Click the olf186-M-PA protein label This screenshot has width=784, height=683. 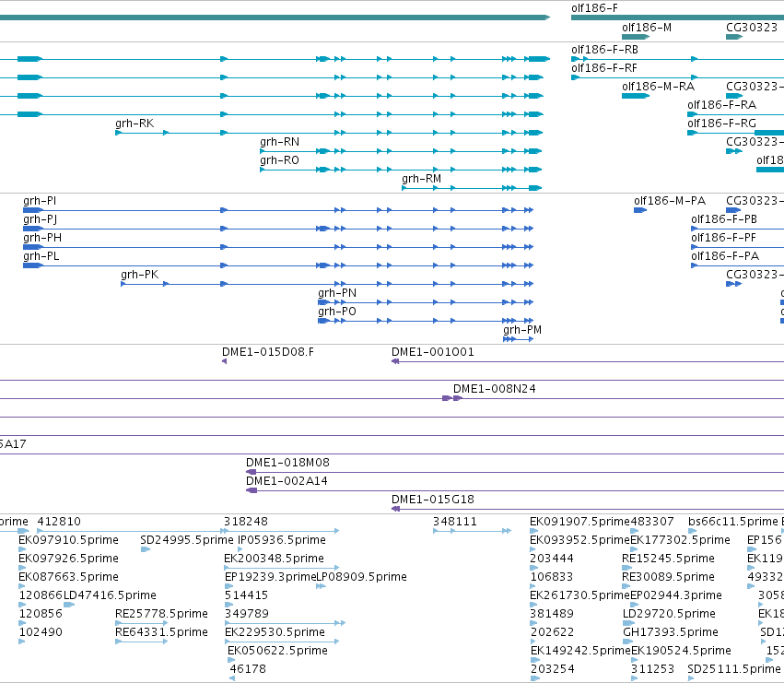(x=670, y=201)
